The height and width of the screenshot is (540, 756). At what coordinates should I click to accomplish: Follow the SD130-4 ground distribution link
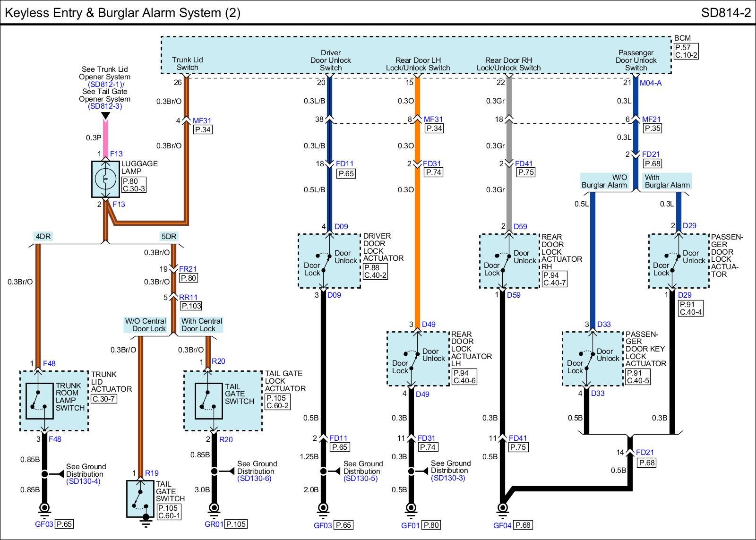coord(83,481)
